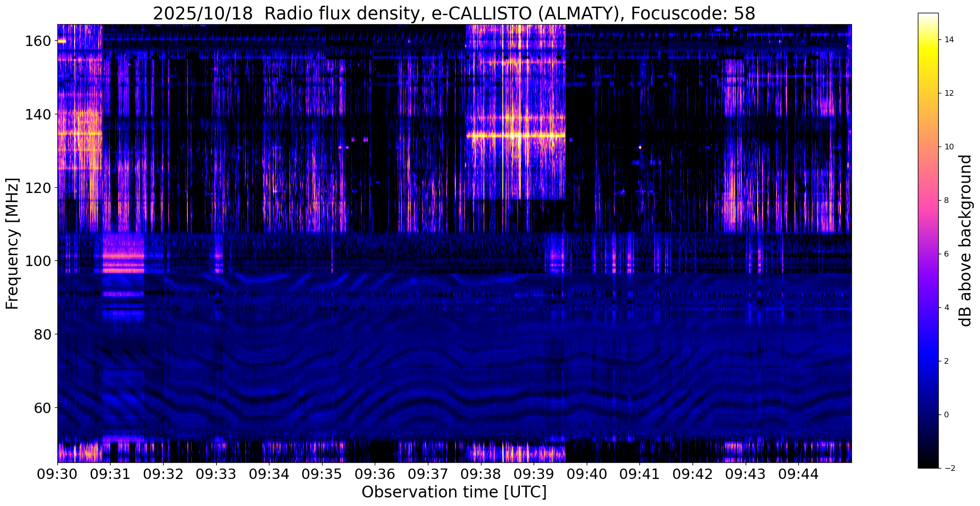Select the 140 frequency axis tick label
Viewport: 980px width, 506px height.
pos(38,114)
